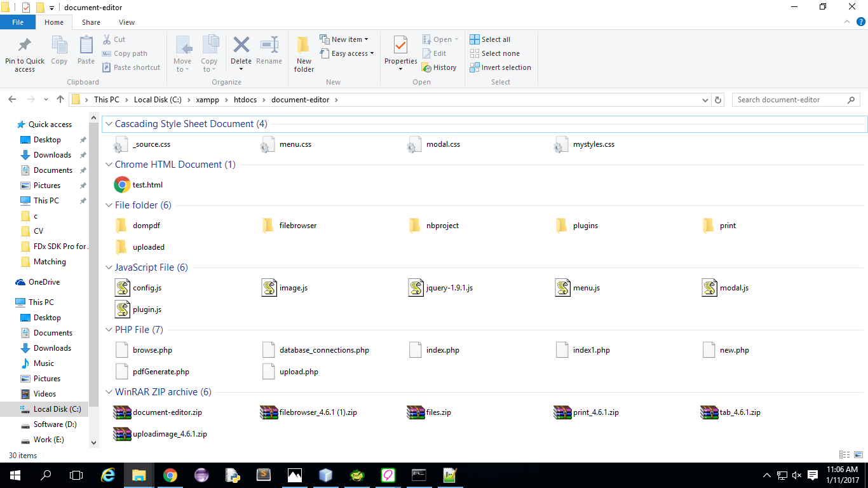
Task: Switch to the Share ribbon tab
Action: 91,22
